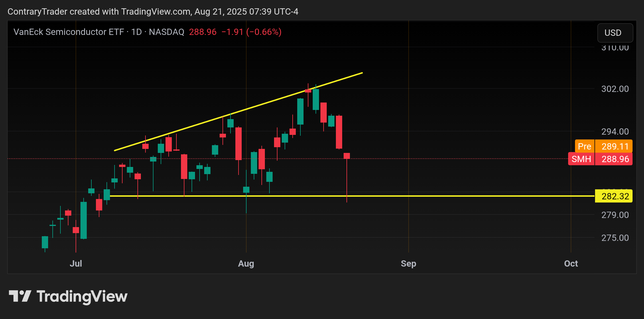Click the TradingView logo
Viewport: 644px width, 319px height.
pos(68,296)
